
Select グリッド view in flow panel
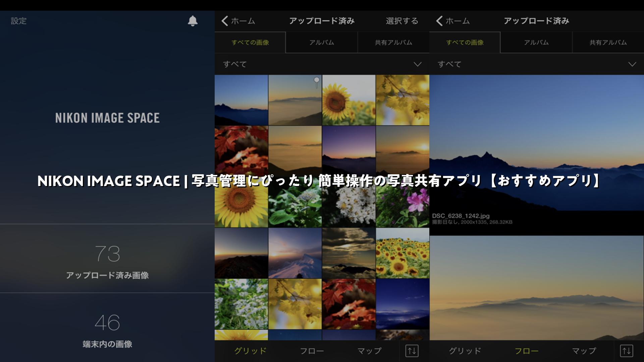[465, 351]
